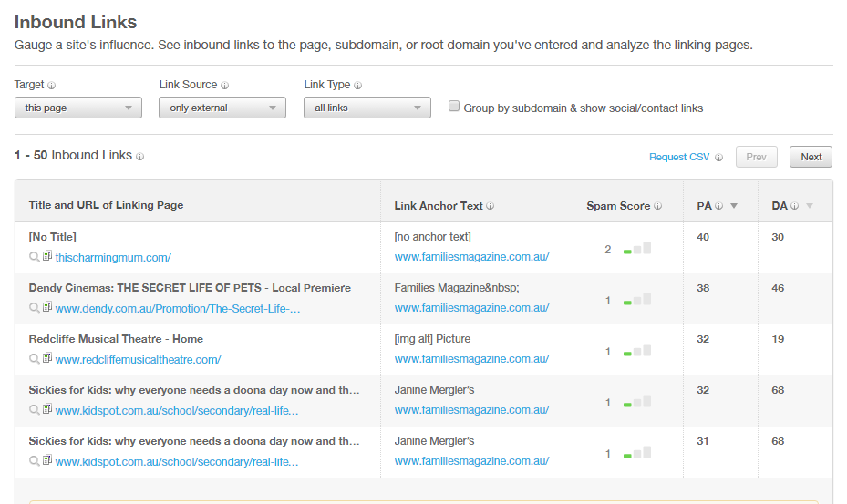Screen dimensions: 847x504
Task: Click the spam score number 2
Action: pyautogui.click(x=608, y=250)
